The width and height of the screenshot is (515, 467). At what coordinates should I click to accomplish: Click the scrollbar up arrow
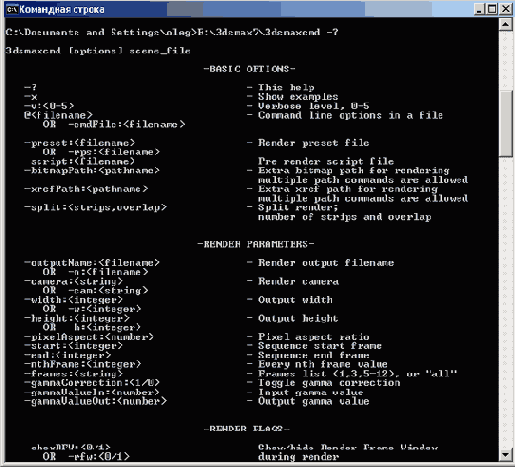(x=506, y=24)
